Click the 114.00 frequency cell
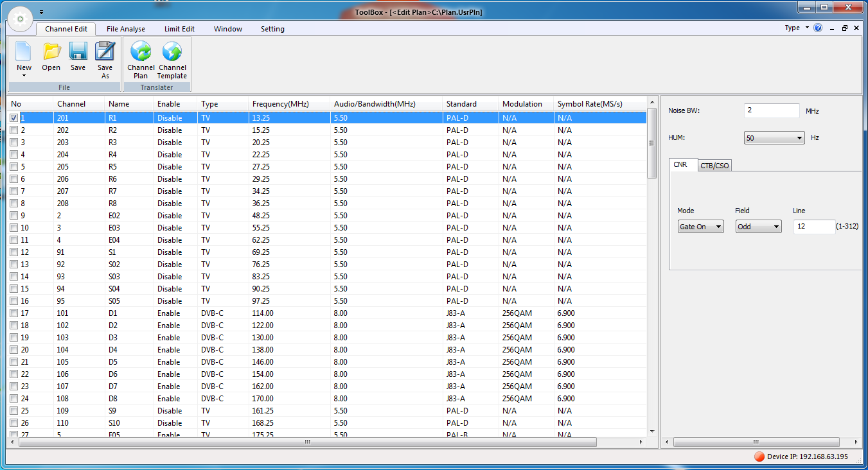This screenshot has width=868, height=470. tap(289, 313)
